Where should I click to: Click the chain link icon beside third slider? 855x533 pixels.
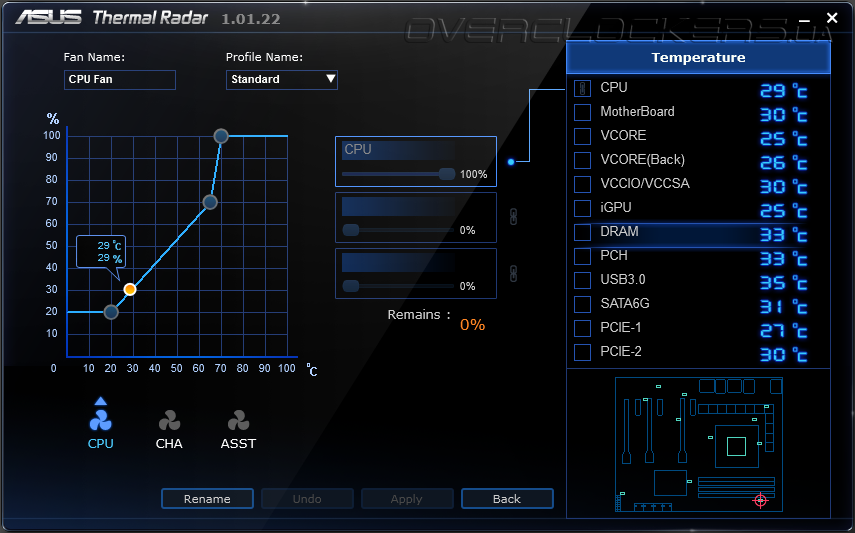point(513,273)
